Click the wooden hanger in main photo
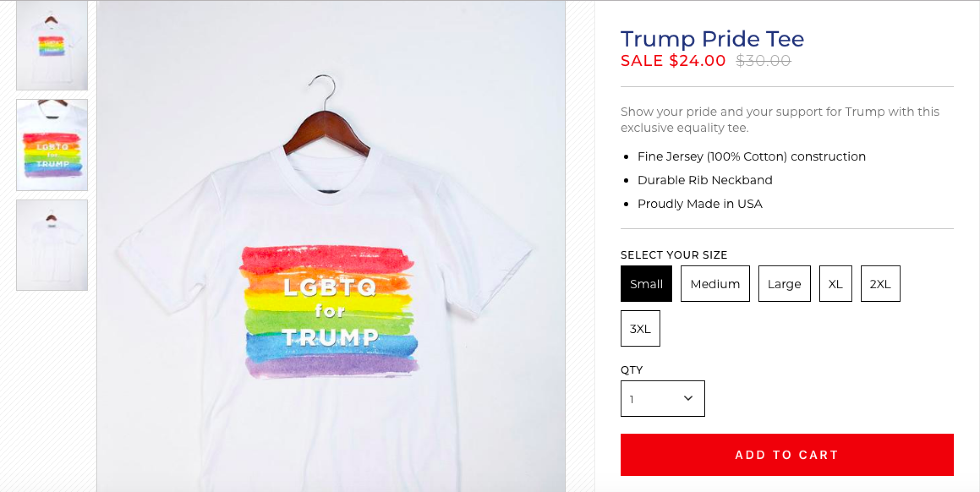Image resolution: width=980 pixels, height=492 pixels. 327,119
